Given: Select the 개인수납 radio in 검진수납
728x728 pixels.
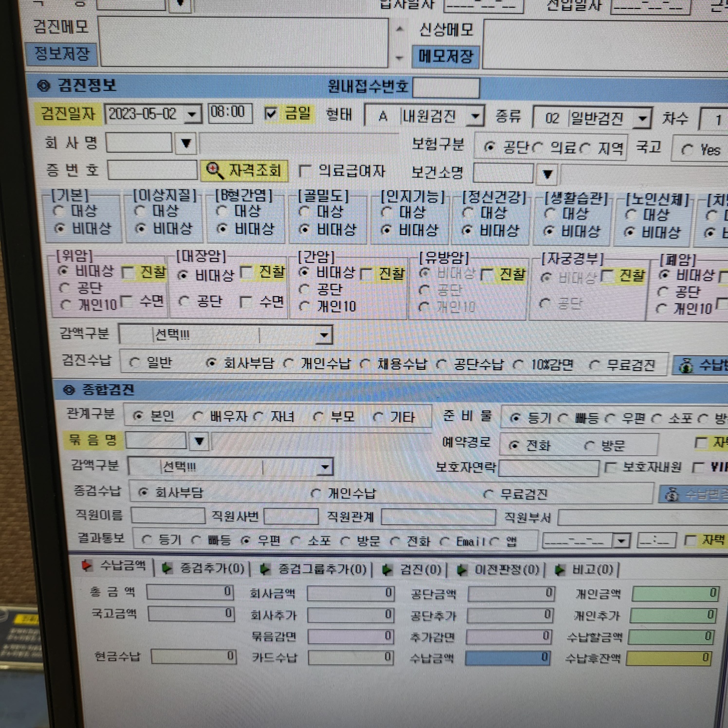Looking at the screenshot, I should [289, 363].
